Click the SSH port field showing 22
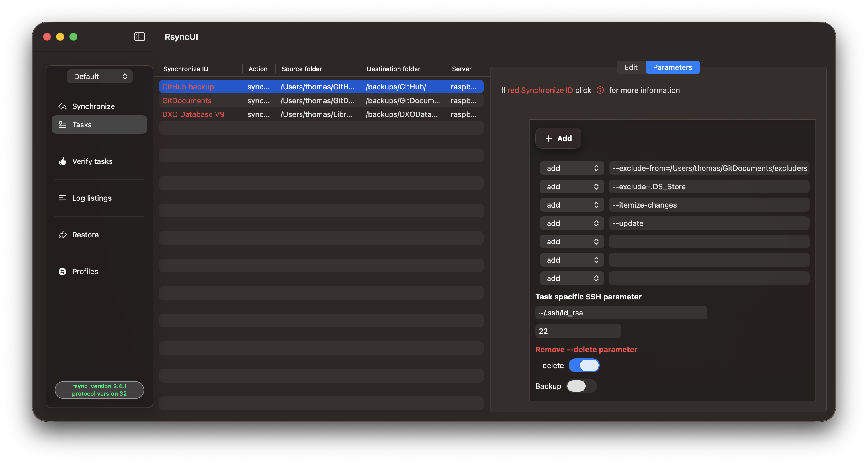This screenshot has width=868, height=464. click(578, 331)
